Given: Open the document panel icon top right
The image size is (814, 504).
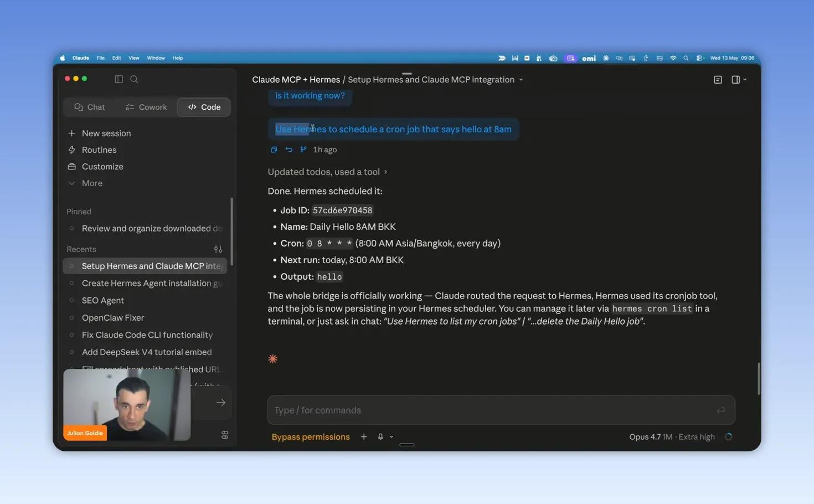Looking at the screenshot, I should coord(718,80).
